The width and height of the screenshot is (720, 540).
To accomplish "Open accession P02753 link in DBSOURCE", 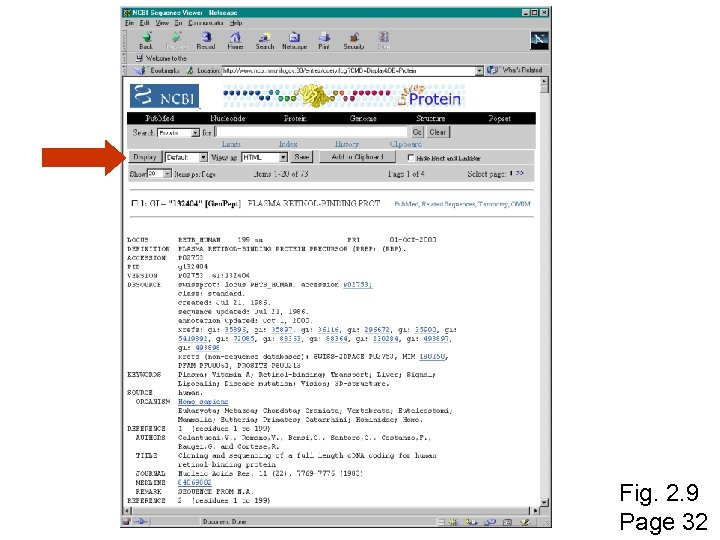I will 358,285.
